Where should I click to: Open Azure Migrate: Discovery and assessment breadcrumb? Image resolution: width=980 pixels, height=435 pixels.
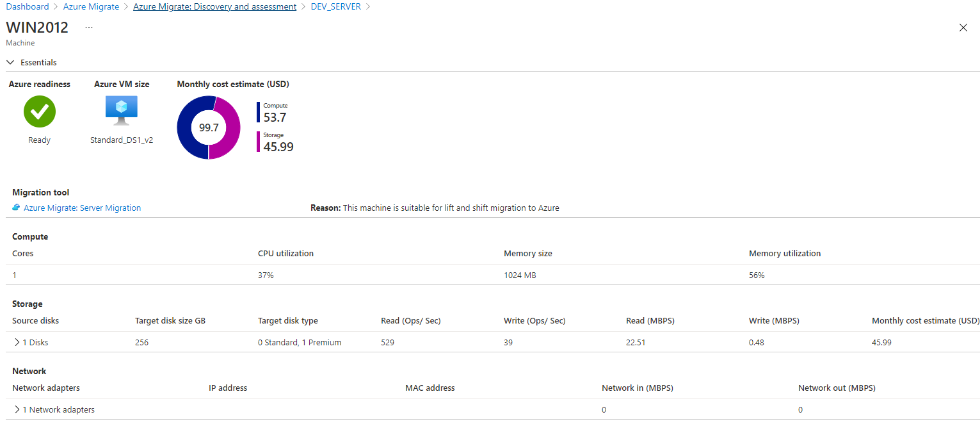click(x=215, y=6)
